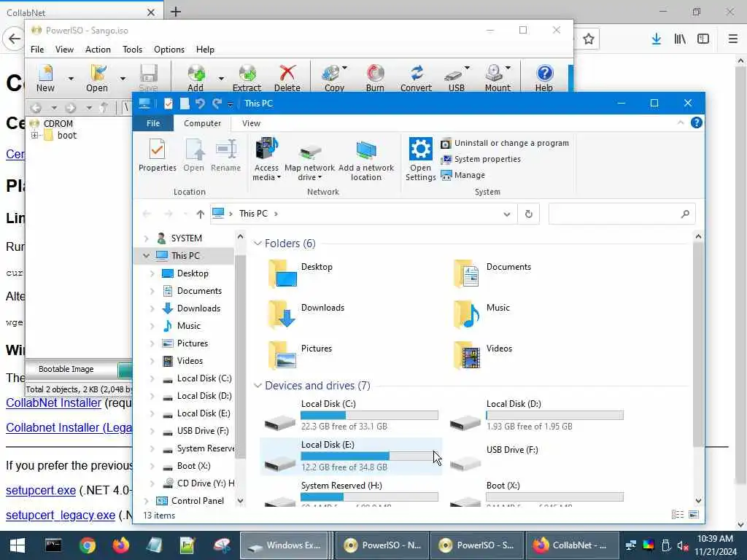The image size is (747, 560).
Task: Click the Firefox bookmark star icon
Action: tap(589, 39)
